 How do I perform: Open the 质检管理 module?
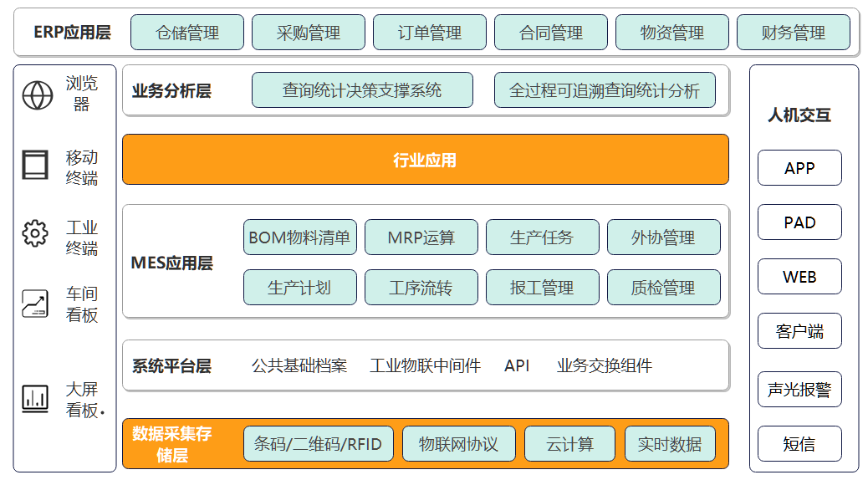(663, 288)
